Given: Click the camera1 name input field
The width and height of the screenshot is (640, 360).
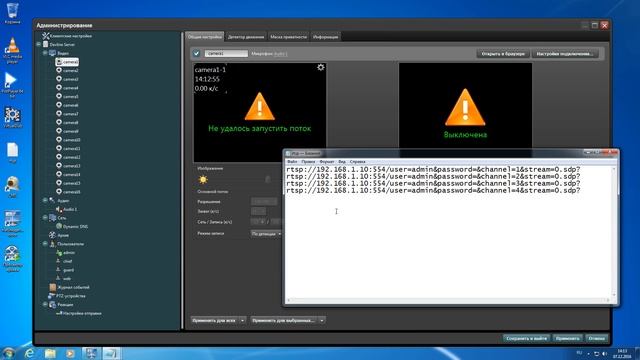Looking at the screenshot, I should coord(226,53).
